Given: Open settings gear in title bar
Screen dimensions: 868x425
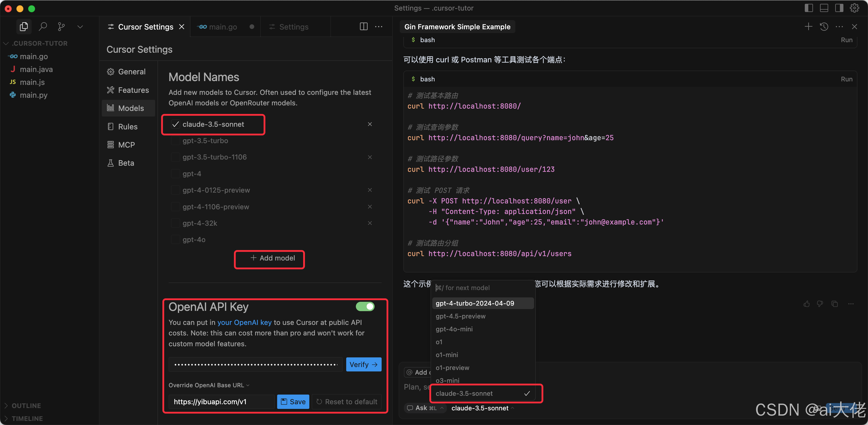Looking at the screenshot, I should coord(854,8).
